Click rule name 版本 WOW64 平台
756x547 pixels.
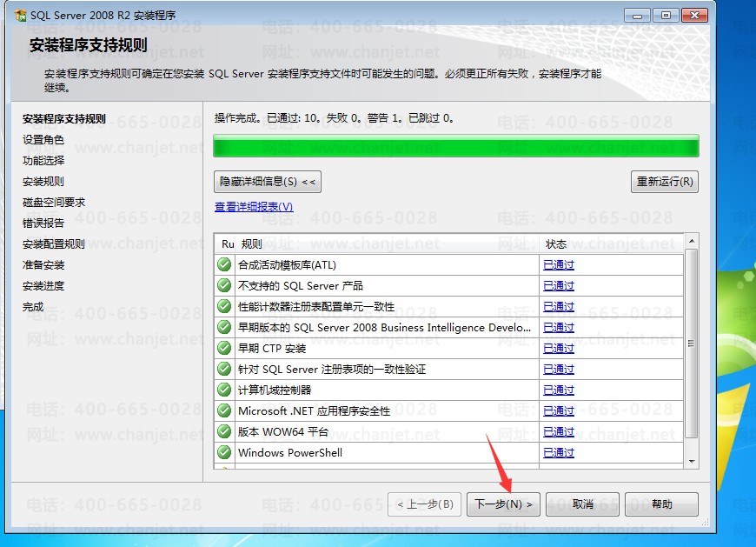tap(283, 431)
